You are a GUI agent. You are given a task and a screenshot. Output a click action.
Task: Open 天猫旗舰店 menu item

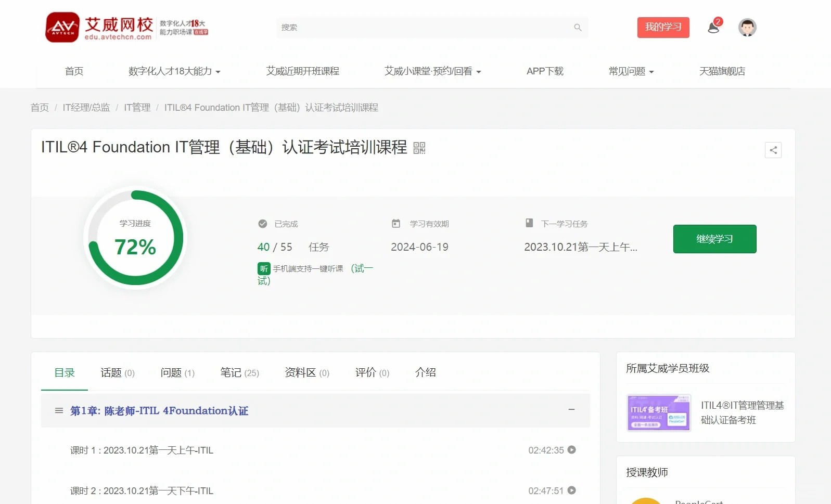(722, 71)
